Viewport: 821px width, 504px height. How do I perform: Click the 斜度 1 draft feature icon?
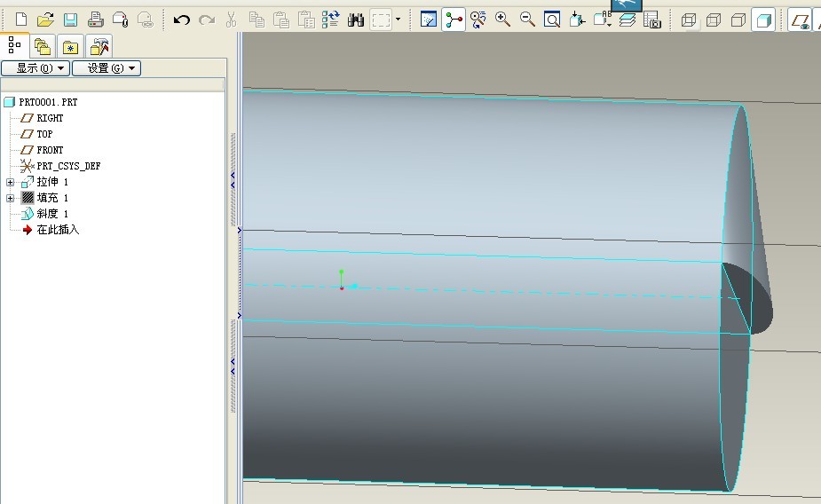28,214
